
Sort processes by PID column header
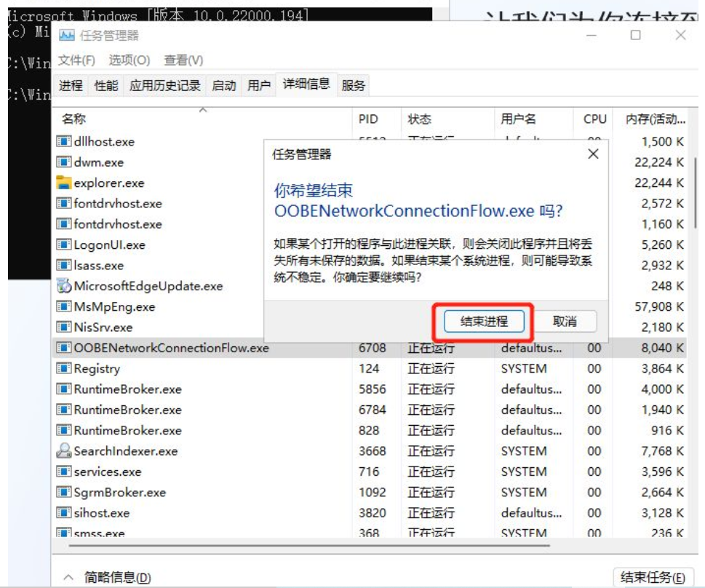(x=368, y=119)
